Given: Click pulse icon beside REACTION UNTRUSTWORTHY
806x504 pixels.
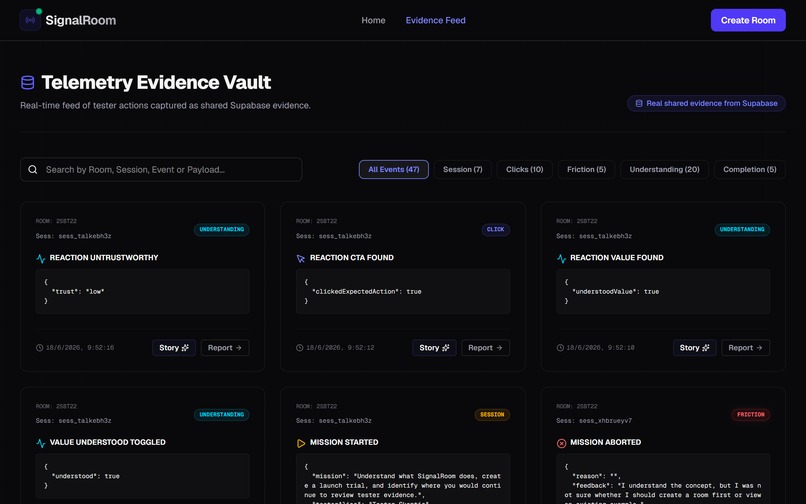Looking at the screenshot, I should pyautogui.click(x=41, y=258).
